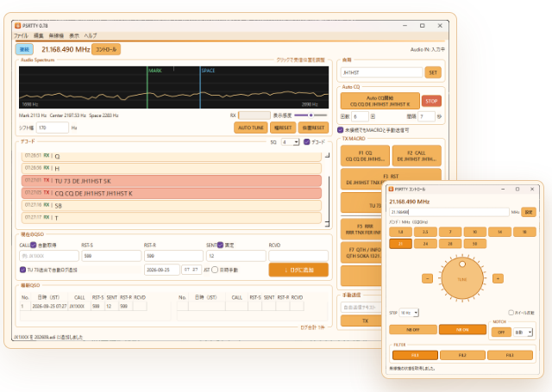Open the ヘルプ menu

click(90, 35)
